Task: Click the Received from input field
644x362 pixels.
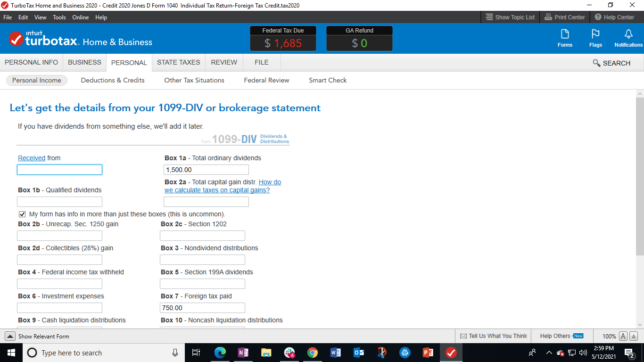Action: 59,170
